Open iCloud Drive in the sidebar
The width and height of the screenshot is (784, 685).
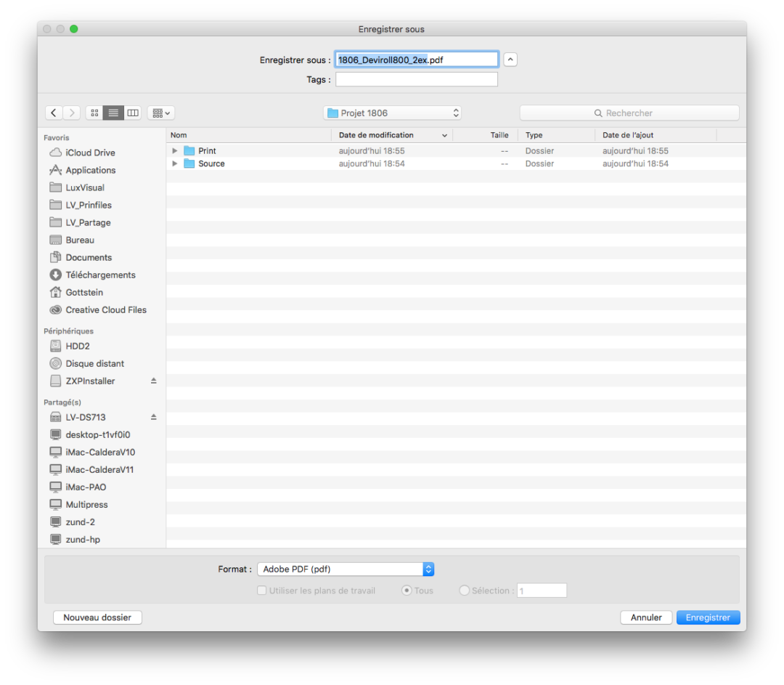pyautogui.click(x=90, y=153)
